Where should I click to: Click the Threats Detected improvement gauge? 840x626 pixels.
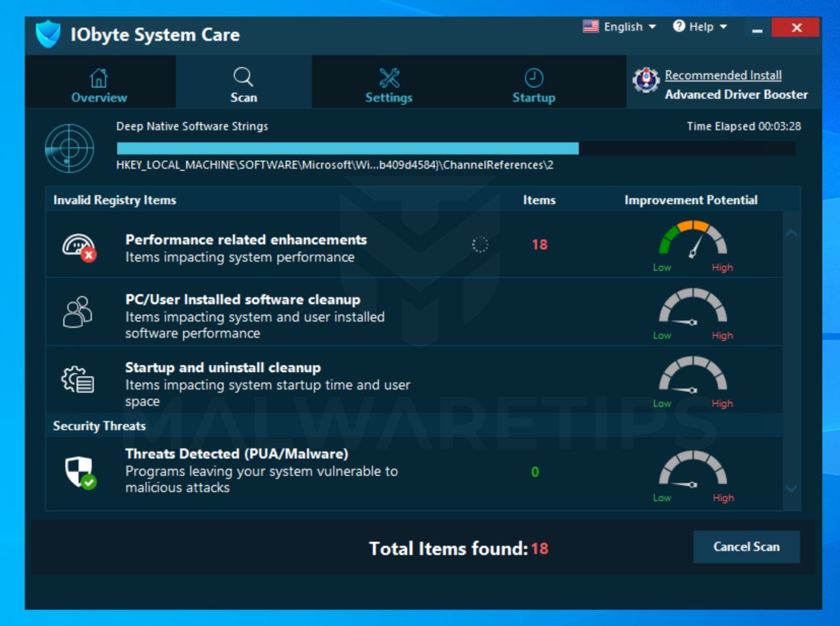[692, 476]
